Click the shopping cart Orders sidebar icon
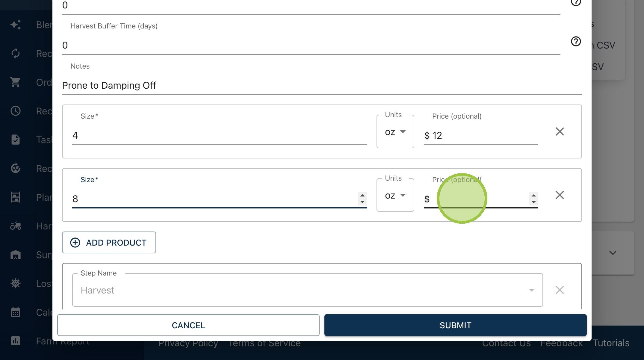Image resolution: width=644 pixels, height=360 pixels. pyautogui.click(x=15, y=82)
